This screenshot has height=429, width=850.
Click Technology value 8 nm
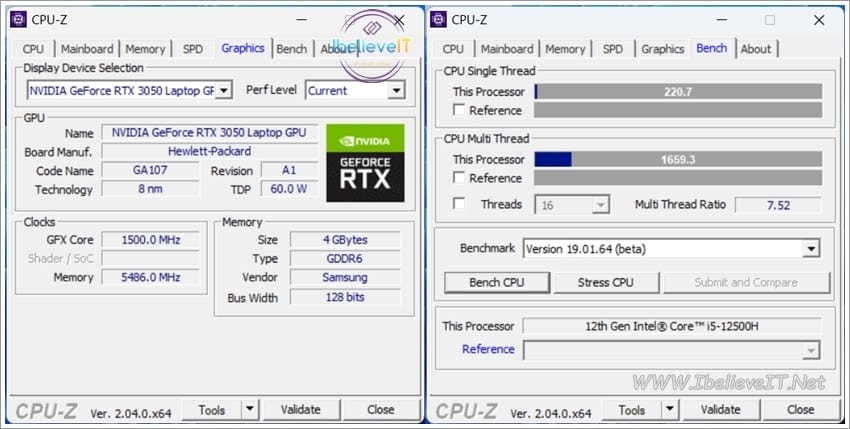[150, 189]
